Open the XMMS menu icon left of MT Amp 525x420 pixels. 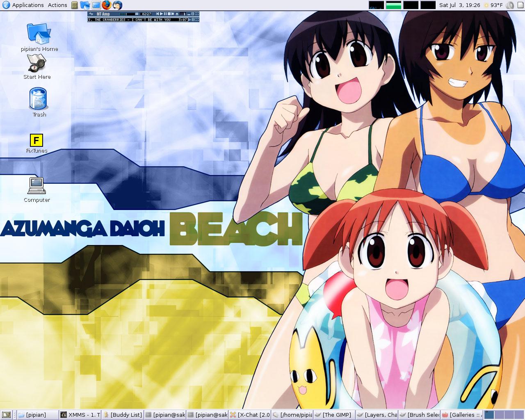(x=91, y=14)
